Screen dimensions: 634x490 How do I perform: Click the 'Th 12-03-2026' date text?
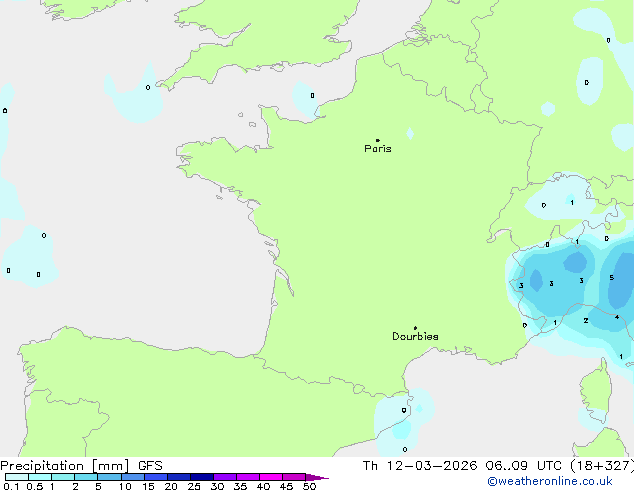[x=420, y=466]
